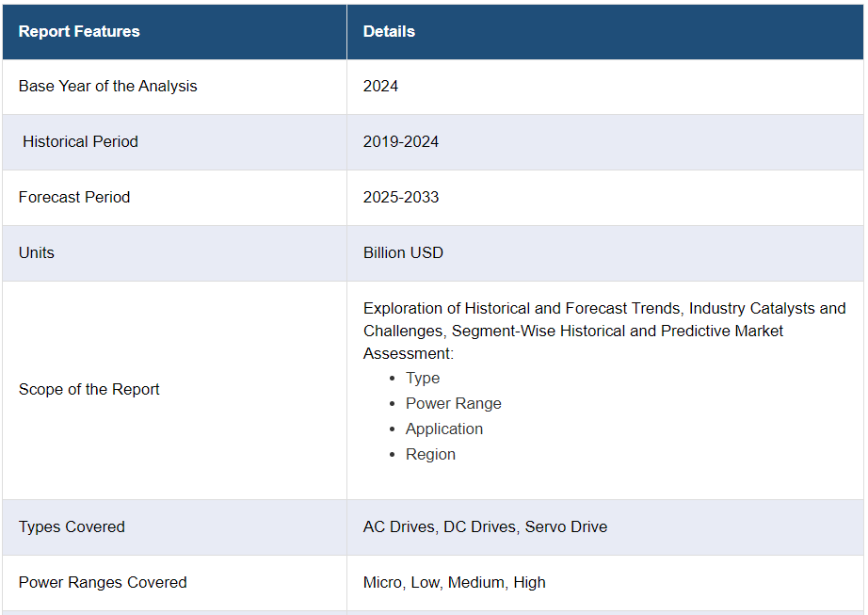The image size is (868, 615).
Task: Select the Scope of the Report label
Action: (89, 389)
